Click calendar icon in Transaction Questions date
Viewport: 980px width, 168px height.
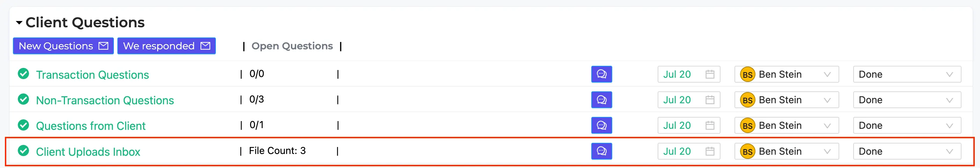click(x=710, y=74)
